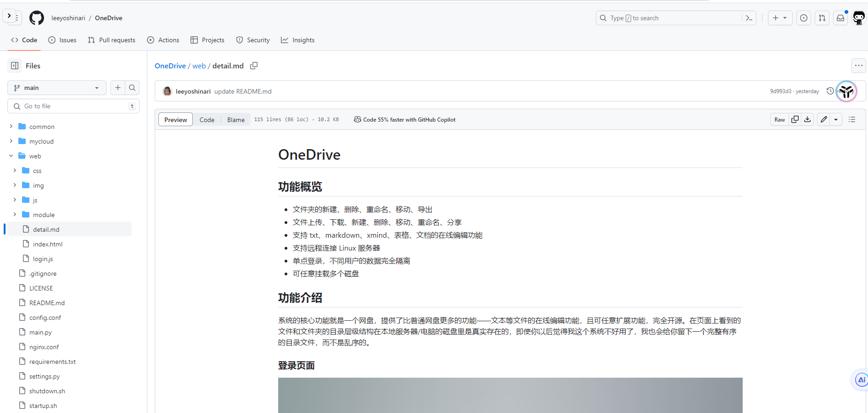Open the notifications inbox icon

click(840, 18)
